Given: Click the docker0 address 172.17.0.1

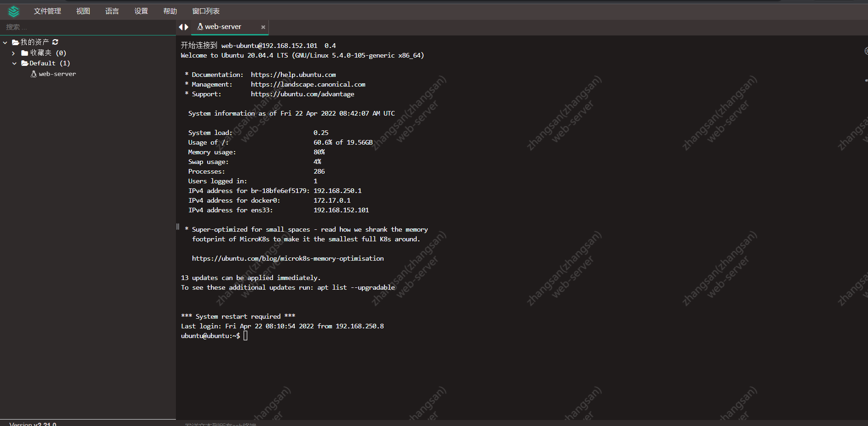Looking at the screenshot, I should (x=332, y=200).
